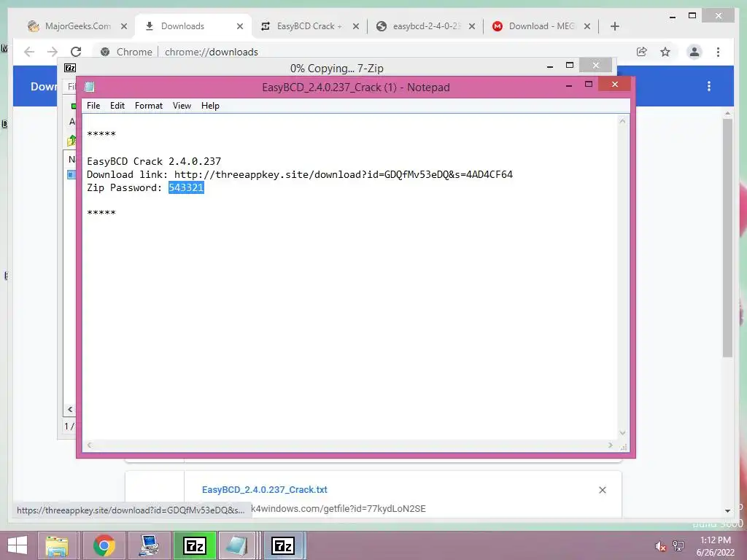Minimize the Notepad window
This screenshot has width=747, height=560.
tap(569, 85)
